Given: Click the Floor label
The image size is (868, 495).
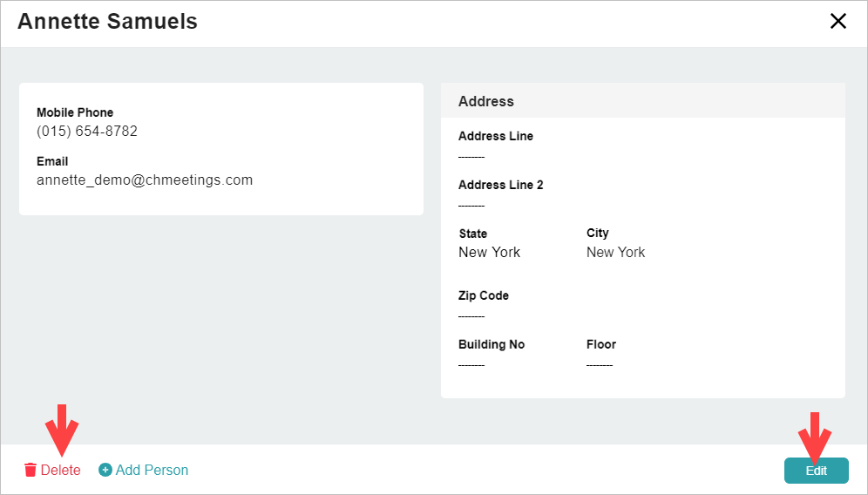Looking at the screenshot, I should point(601,344).
